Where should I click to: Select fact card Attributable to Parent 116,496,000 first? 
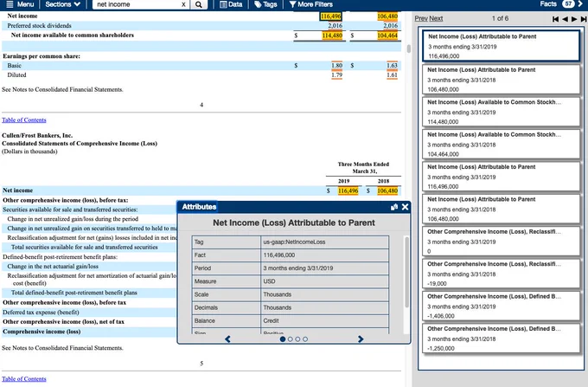point(501,46)
